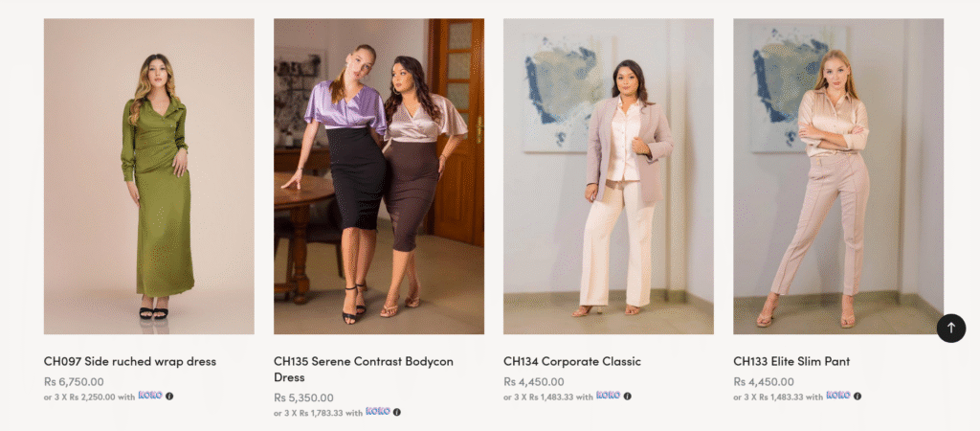Open the Serene Contrast Bodycon product photo
Viewport: 980px width, 431px height.
[x=379, y=176]
